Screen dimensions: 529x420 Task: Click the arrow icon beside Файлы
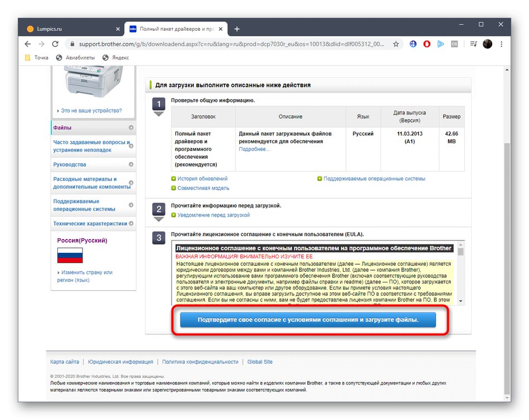(x=131, y=128)
